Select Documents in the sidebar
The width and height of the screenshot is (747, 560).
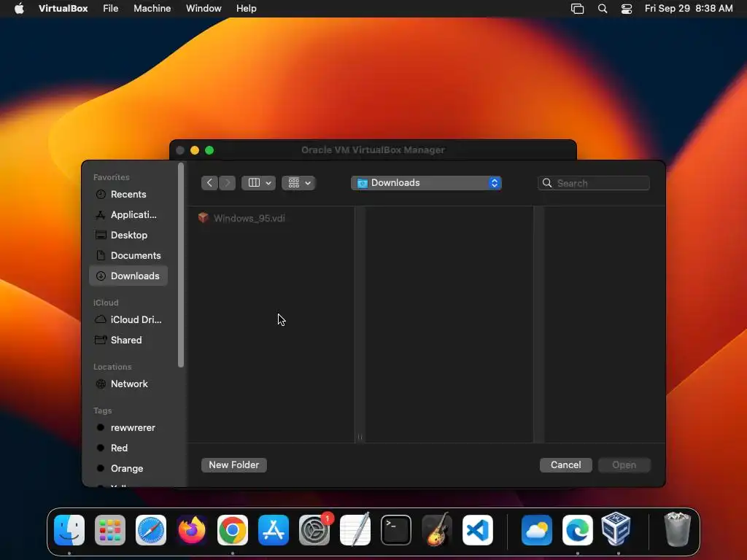click(x=128, y=256)
